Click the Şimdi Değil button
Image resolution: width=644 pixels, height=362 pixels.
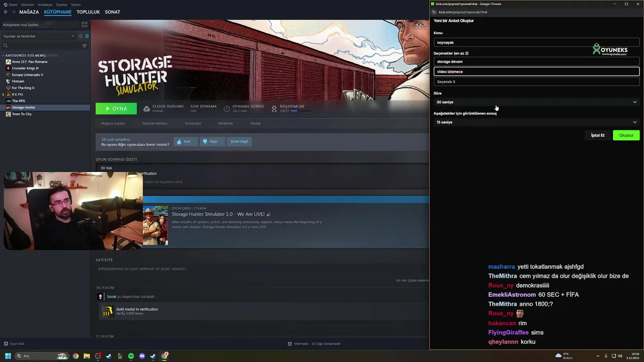(239, 142)
